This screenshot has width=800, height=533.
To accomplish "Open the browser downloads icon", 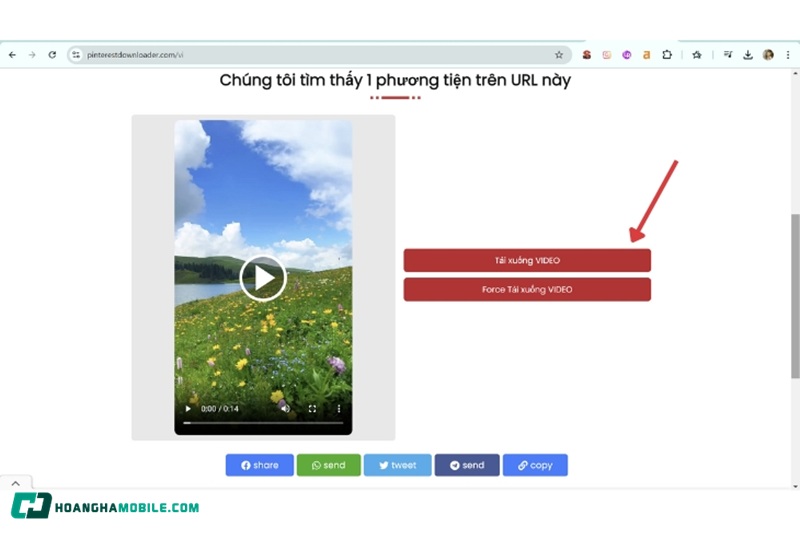I will click(747, 55).
